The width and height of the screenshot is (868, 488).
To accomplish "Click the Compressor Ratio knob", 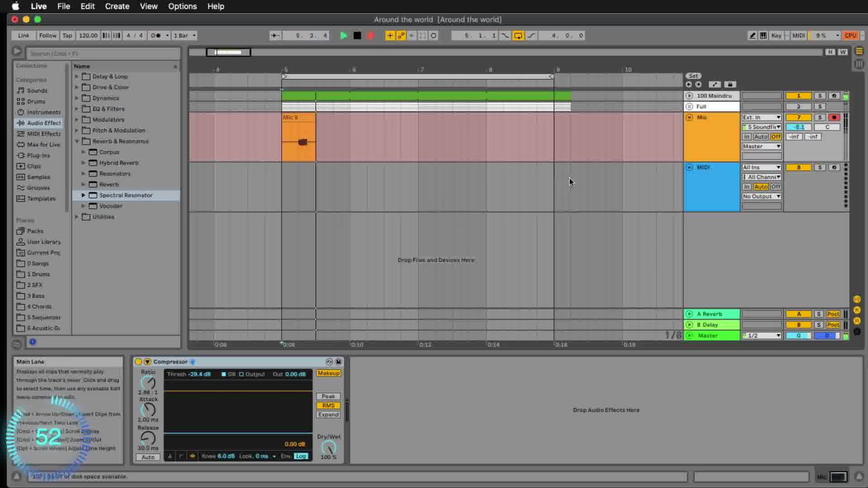I will point(148,383).
